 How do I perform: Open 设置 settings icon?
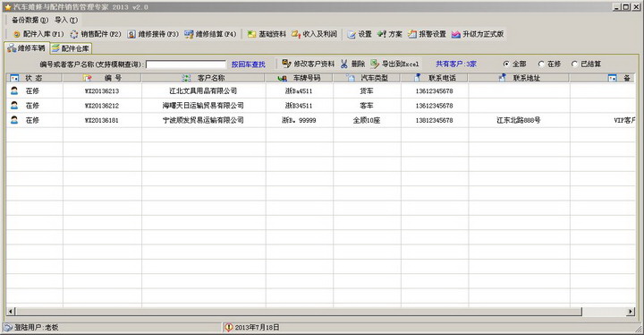click(352, 34)
